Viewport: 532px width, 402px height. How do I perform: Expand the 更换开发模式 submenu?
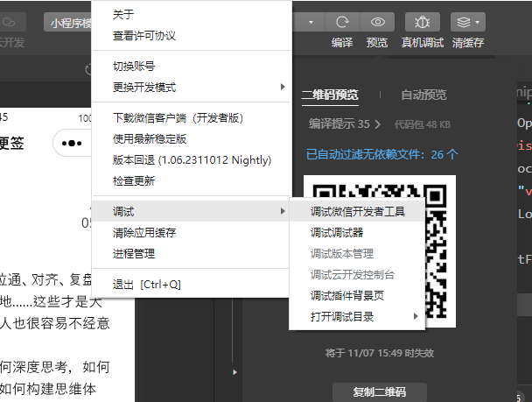coord(192,88)
